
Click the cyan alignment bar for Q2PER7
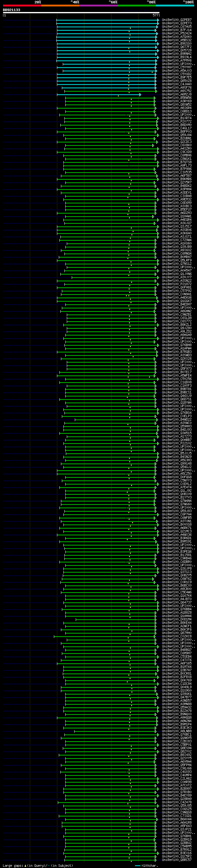(x=108, y=20)
